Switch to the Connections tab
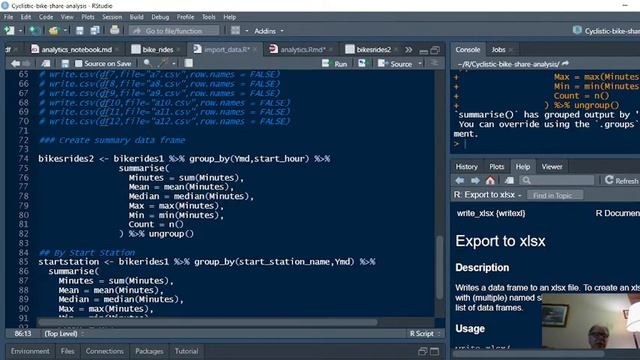This screenshot has width=640, height=360. tap(104, 351)
